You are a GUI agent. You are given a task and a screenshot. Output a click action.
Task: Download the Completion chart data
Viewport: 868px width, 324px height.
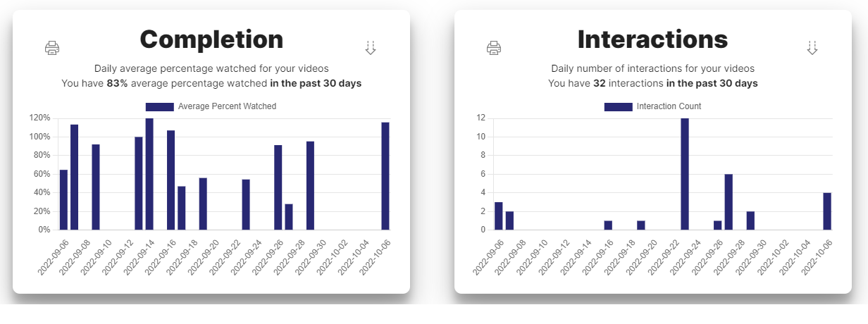point(371,48)
